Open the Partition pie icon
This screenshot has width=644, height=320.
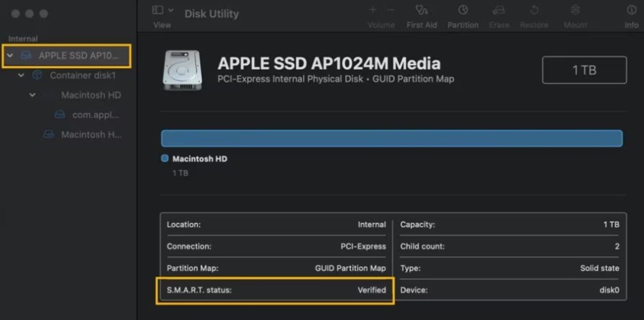pos(463,10)
